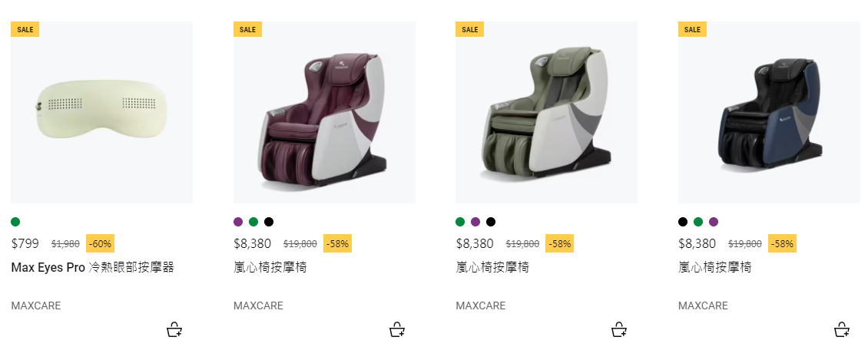Select purple swatch on fourth product

point(714,222)
